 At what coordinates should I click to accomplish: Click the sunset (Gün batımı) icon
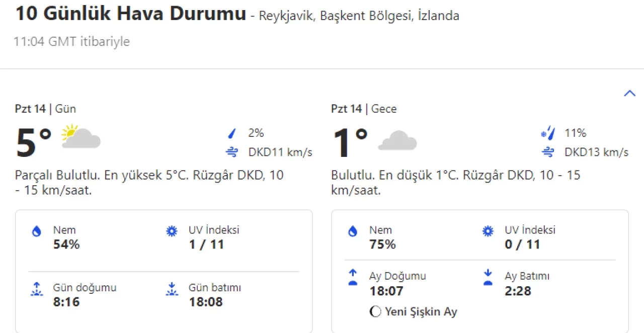coord(172,289)
